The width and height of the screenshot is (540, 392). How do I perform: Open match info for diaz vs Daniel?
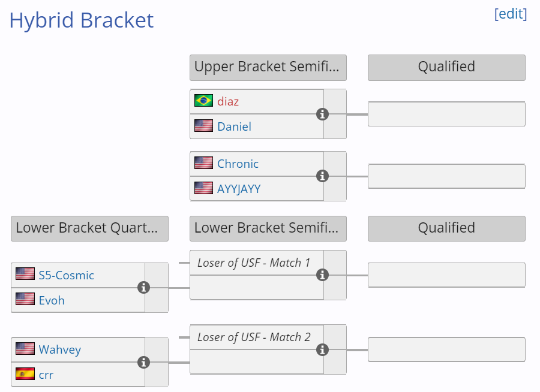tap(322, 114)
